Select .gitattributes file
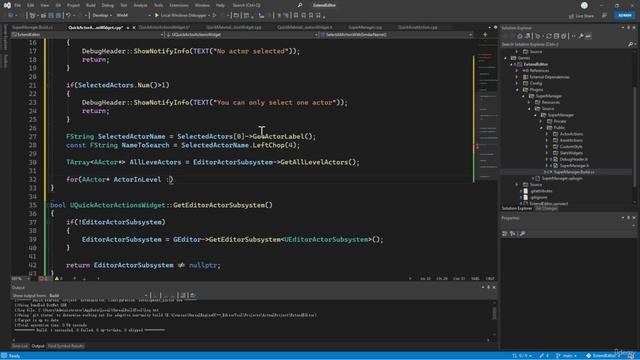Screen dimensions: 640x360 (x=541, y=191)
